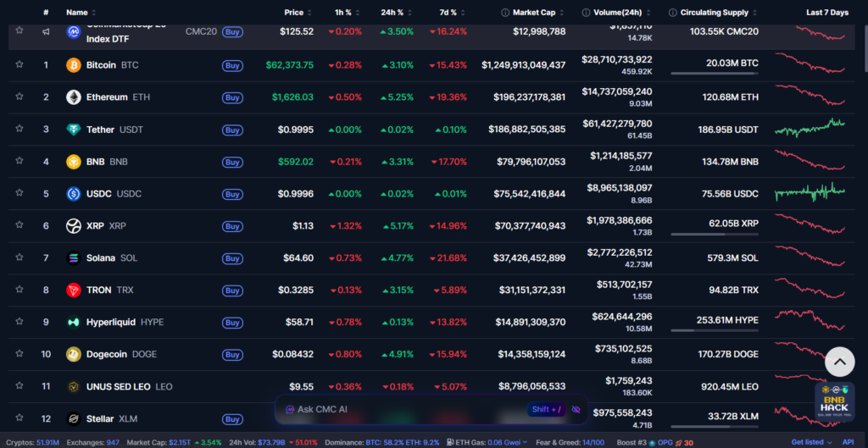Sort the table by Market Cap
The width and height of the screenshot is (868, 448).
[537, 12]
